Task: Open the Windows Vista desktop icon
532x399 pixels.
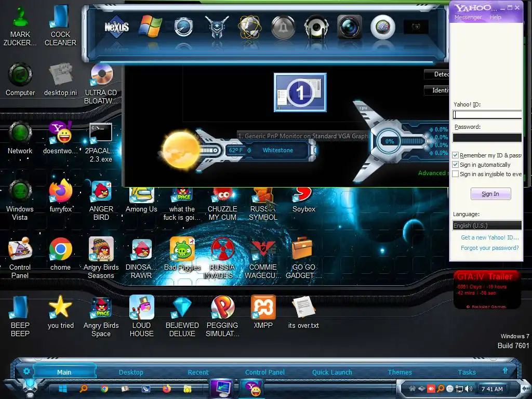Action: coord(20,200)
